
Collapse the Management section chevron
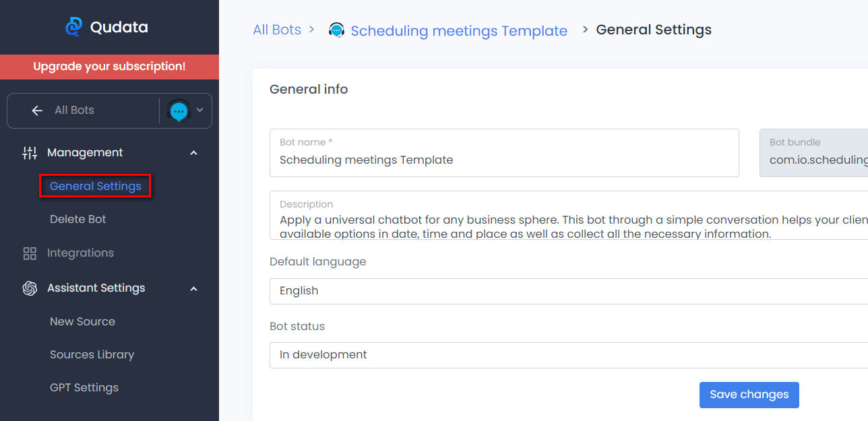click(x=194, y=153)
